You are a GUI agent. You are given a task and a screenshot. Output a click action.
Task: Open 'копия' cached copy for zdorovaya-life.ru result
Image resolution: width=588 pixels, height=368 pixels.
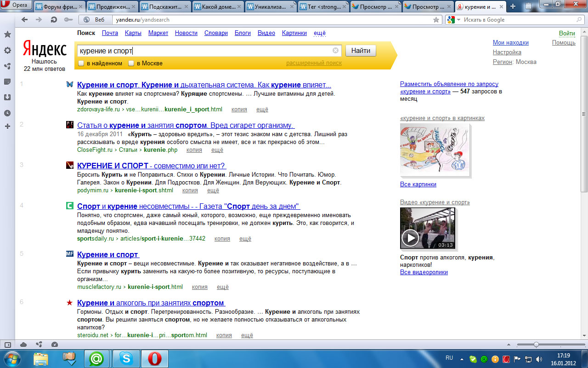pyautogui.click(x=239, y=109)
